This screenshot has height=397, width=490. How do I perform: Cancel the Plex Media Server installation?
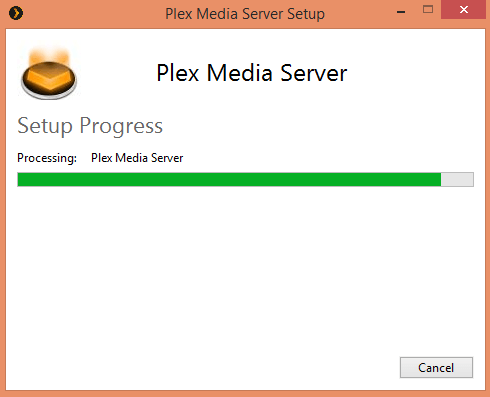point(436,368)
